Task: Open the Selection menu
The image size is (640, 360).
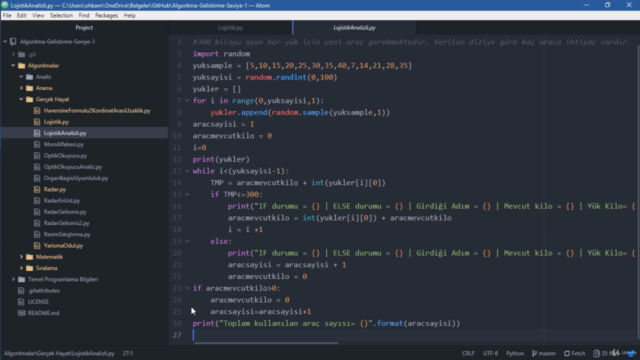Action: point(61,16)
